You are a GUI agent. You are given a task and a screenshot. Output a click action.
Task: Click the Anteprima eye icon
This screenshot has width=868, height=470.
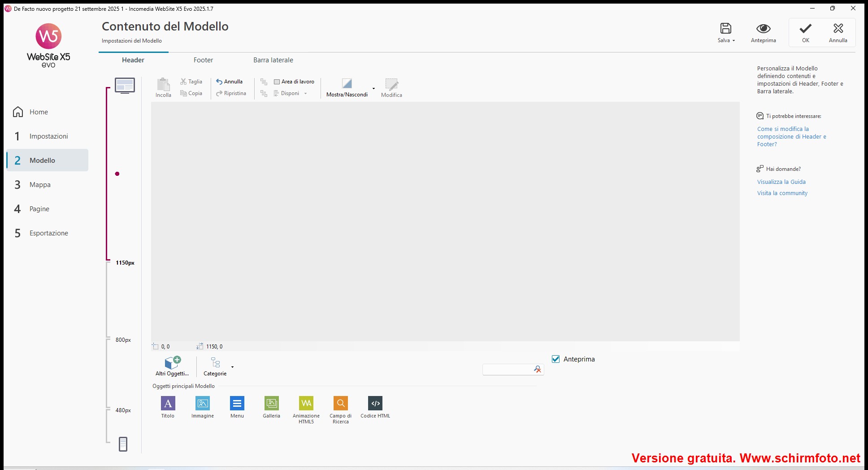[x=763, y=29]
